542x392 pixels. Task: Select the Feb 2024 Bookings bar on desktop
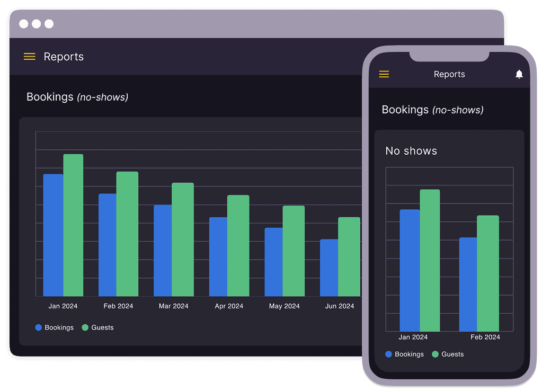click(x=108, y=245)
